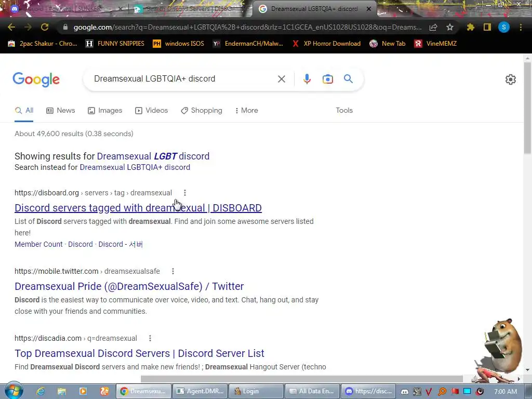Click the scroll right arrow of horizontal scrollbar

point(518,378)
